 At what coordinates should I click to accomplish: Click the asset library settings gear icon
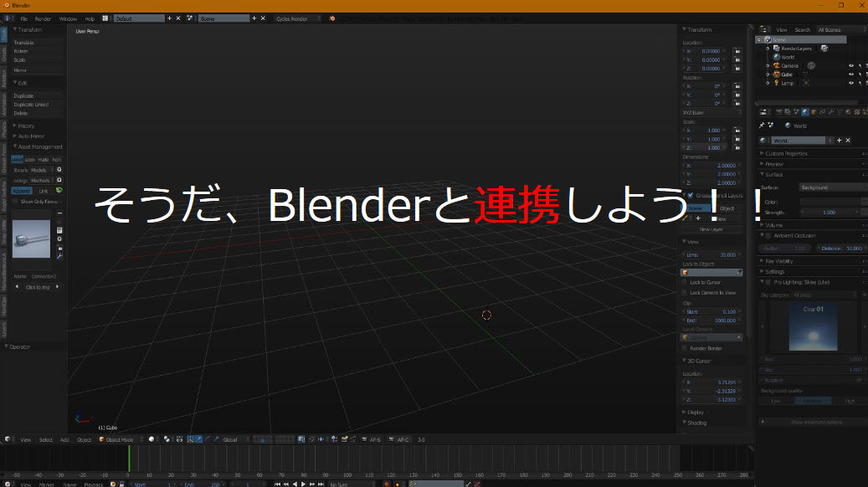pos(59,170)
